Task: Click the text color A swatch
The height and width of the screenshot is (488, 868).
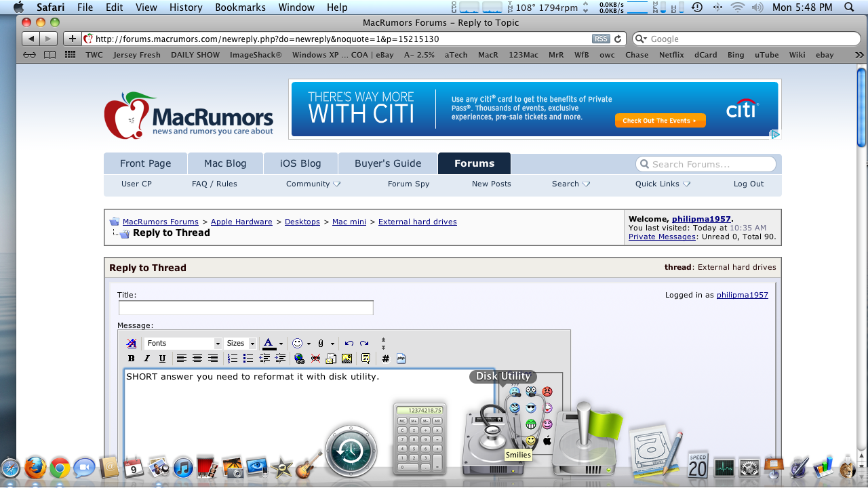Action: (x=269, y=344)
